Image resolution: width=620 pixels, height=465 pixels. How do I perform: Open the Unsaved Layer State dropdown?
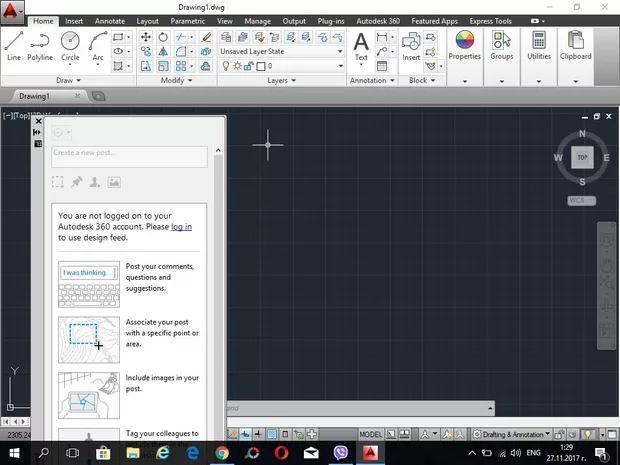(281, 51)
